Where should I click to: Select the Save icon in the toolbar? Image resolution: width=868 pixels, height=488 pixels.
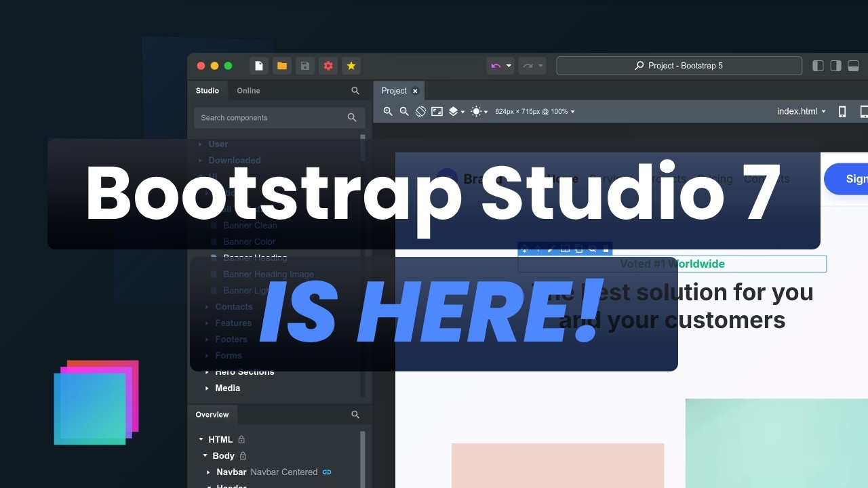(304, 65)
